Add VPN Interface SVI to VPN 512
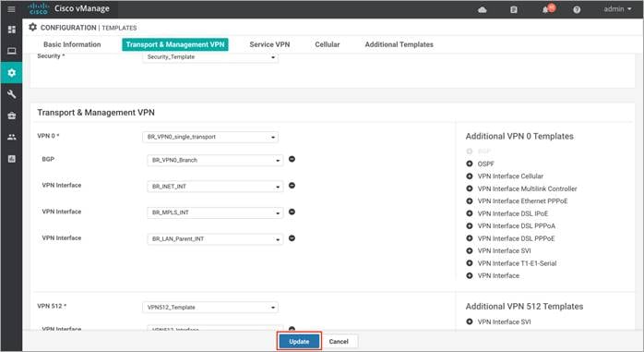 [470, 322]
